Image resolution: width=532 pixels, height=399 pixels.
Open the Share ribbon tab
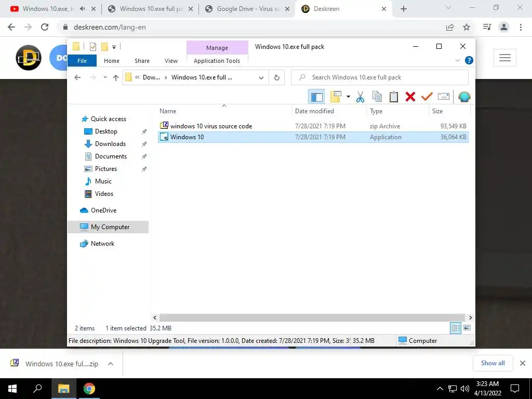tap(142, 61)
